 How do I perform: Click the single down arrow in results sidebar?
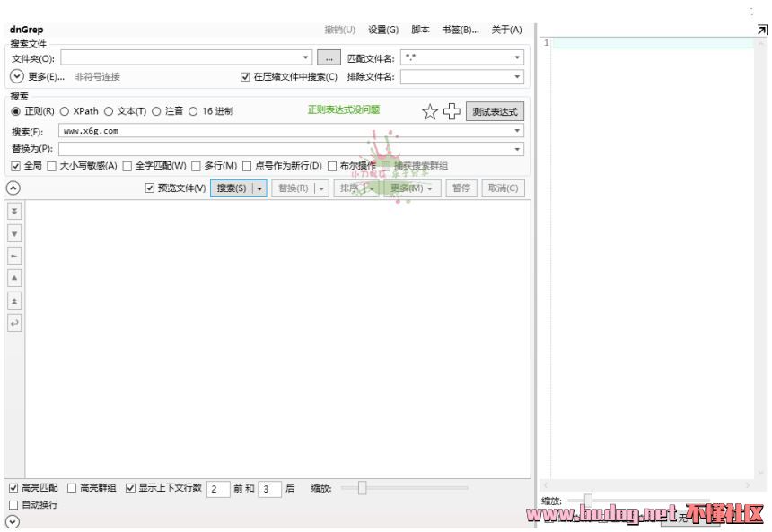[x=14, y=233]
